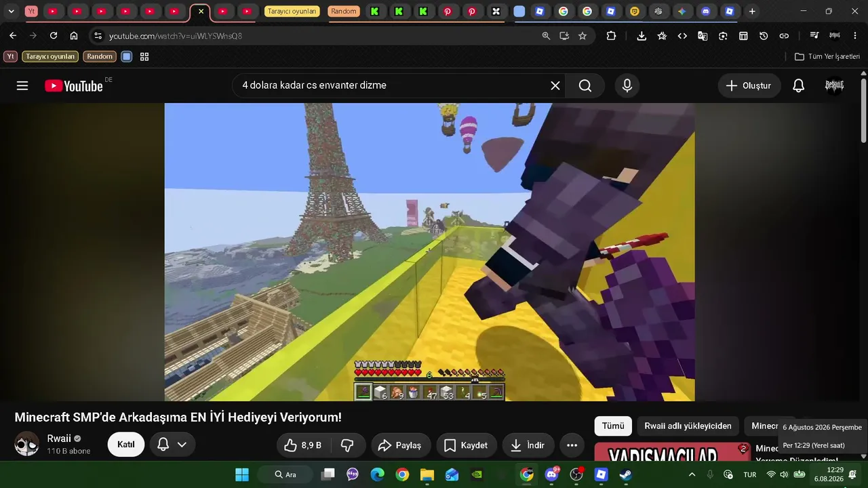
Task: Open Tüm Yer İşaretleri folder
Action: point(827,57)
